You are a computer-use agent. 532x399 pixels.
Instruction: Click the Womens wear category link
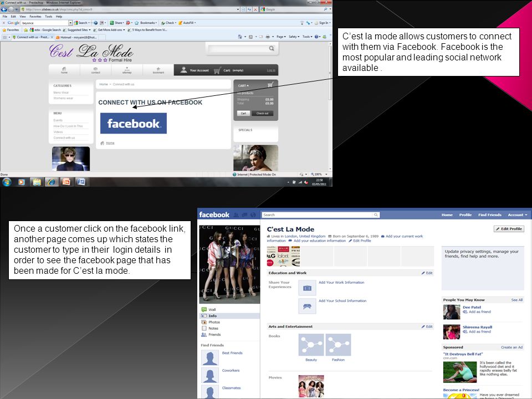63,98
